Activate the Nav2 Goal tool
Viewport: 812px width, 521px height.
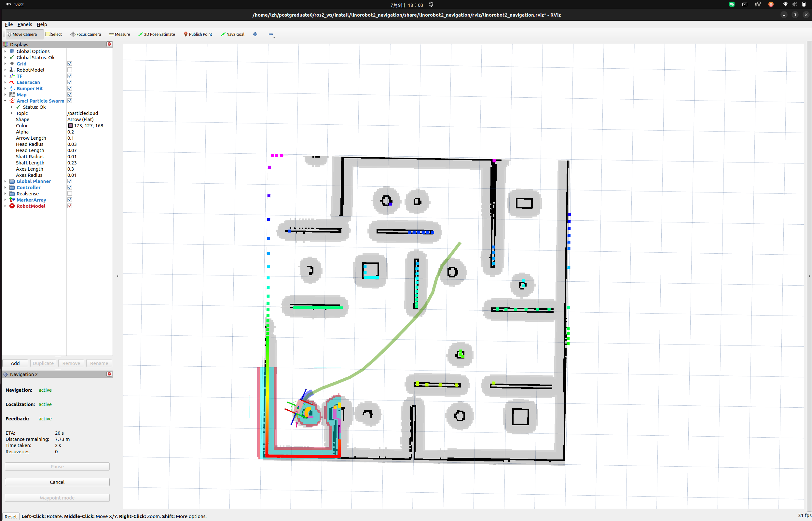[233, 34]
